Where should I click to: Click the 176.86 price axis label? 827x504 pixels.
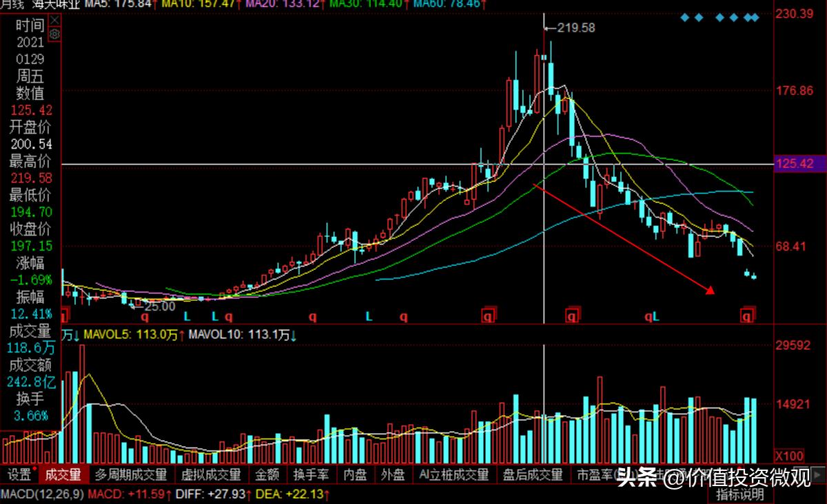tap(795, 91)
